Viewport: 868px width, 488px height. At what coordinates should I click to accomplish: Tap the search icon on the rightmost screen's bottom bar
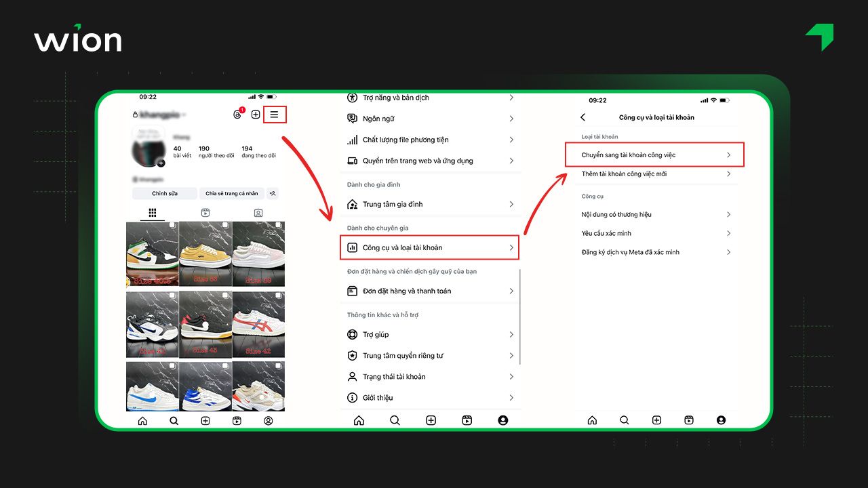pos(625,420)
